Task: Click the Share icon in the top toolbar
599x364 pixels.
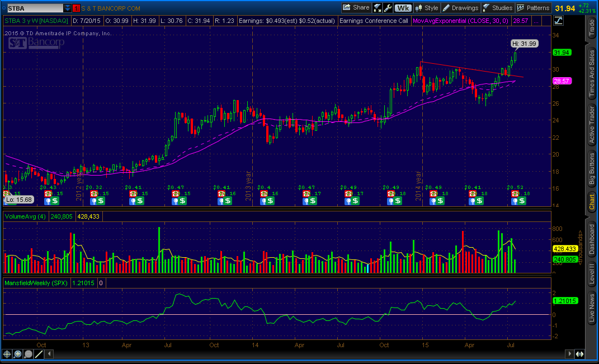Action: (x=355, y=8)
